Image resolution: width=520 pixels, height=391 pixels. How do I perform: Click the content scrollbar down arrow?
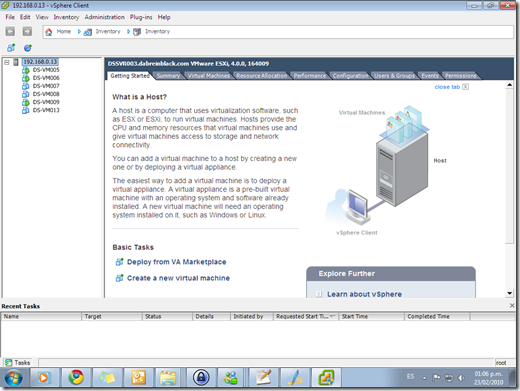509,293
